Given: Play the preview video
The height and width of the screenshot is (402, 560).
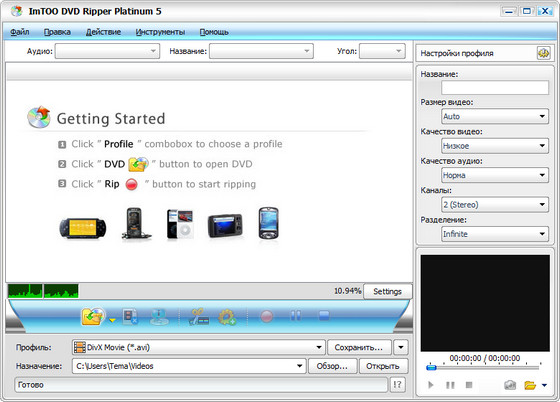Looking at the screenshot, I should [431, 385].
